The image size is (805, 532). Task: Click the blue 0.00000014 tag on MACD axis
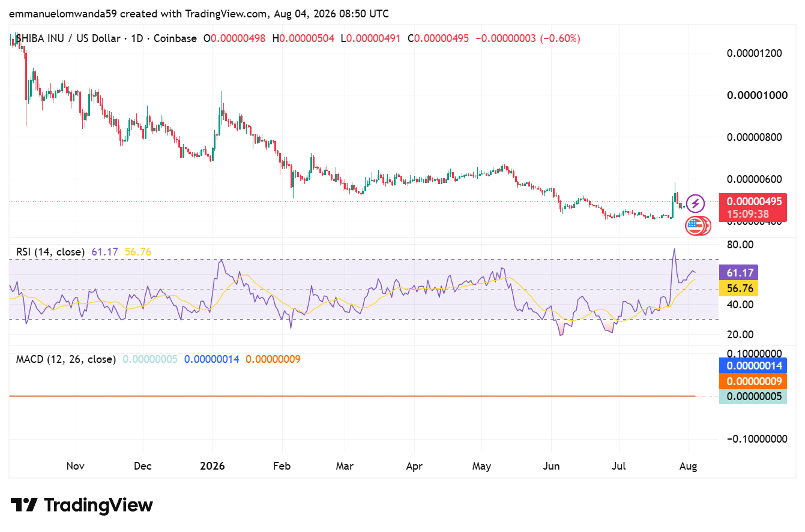(x=753, y=365)
